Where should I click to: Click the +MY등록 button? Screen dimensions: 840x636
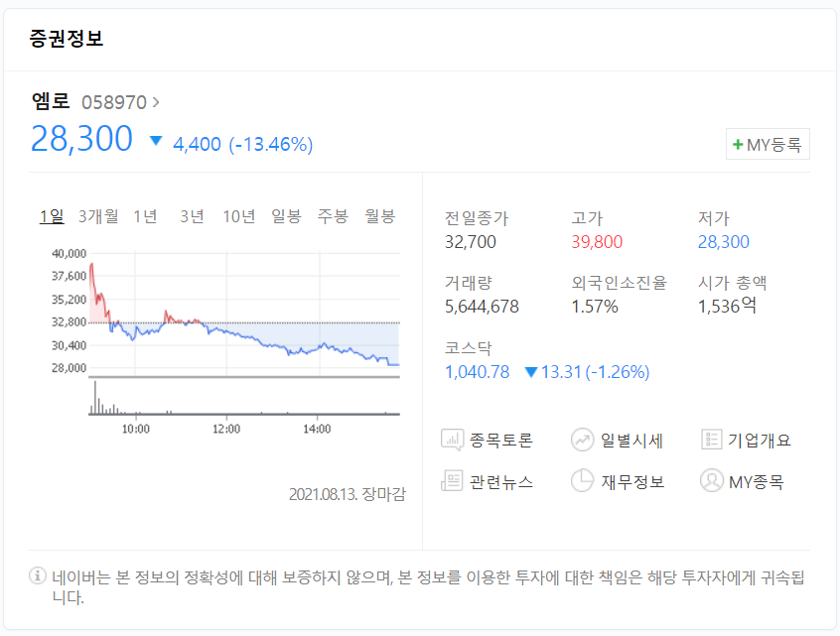click(768, 144)
